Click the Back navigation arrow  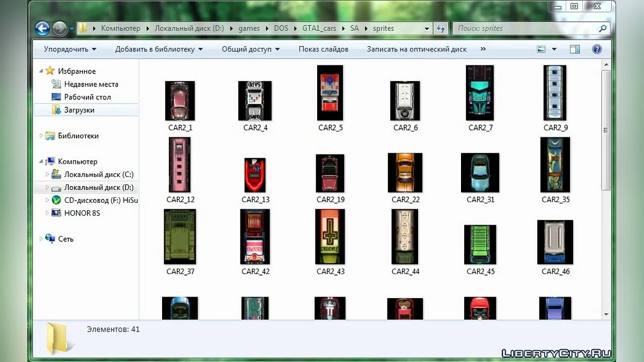pos(42,28)
